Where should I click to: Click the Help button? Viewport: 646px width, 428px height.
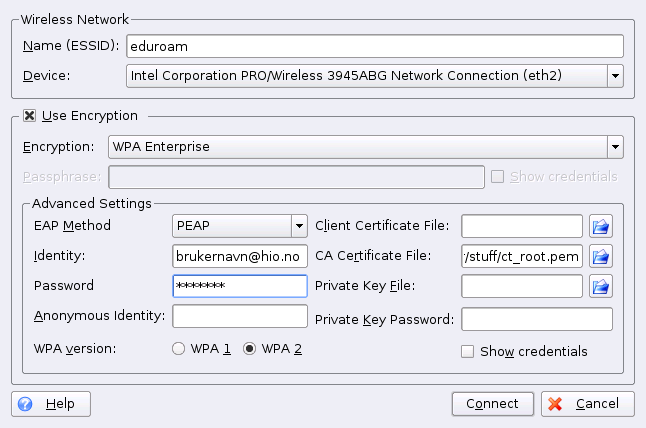[51, 404]
